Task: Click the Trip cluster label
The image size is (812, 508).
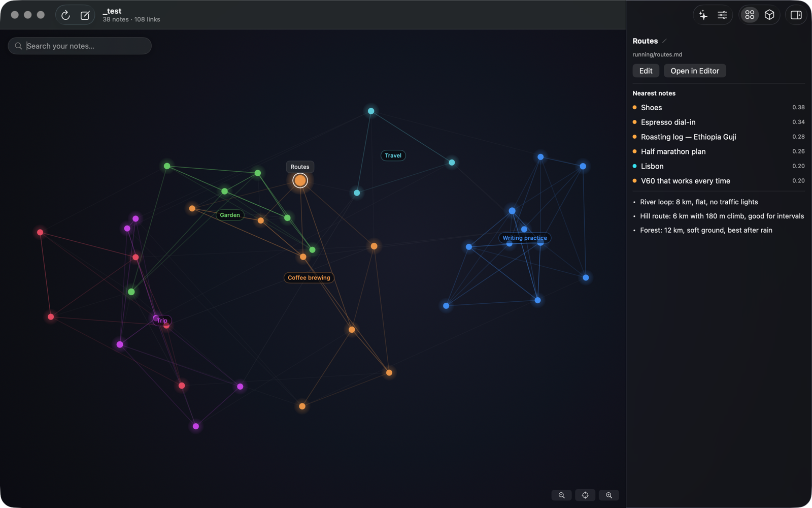Action: coord(162,321)
